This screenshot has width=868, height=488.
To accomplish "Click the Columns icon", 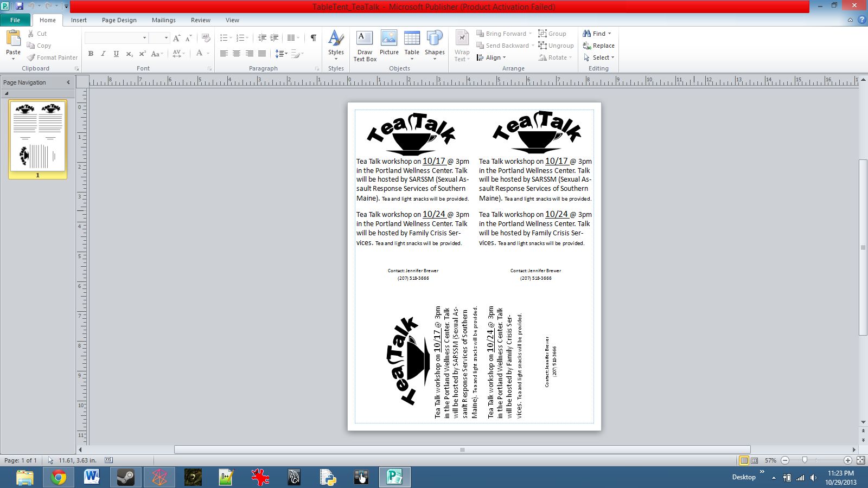I will coord(293,38).
